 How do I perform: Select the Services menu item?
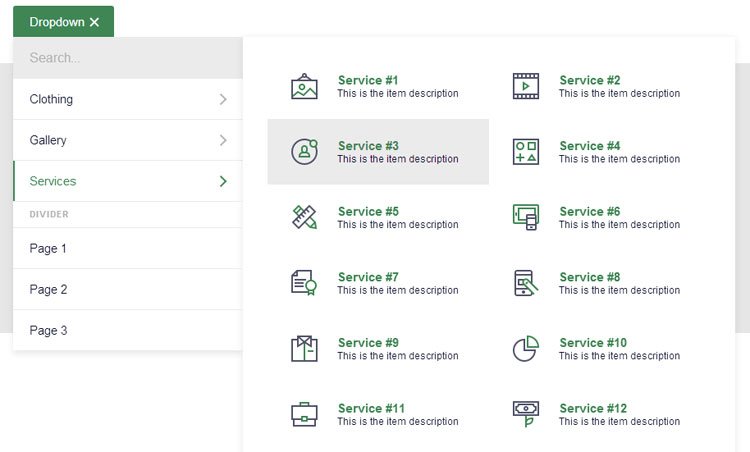point(128,181)
